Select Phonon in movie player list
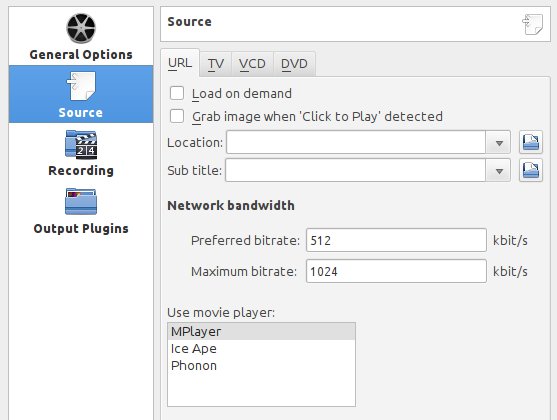 (x=261, y=366)
